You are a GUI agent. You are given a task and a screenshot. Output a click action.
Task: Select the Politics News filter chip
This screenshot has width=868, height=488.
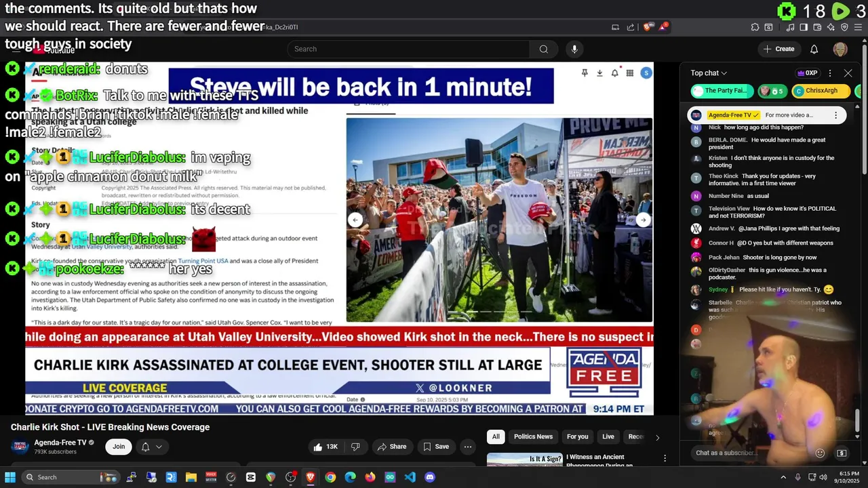(x=533, y=436)
